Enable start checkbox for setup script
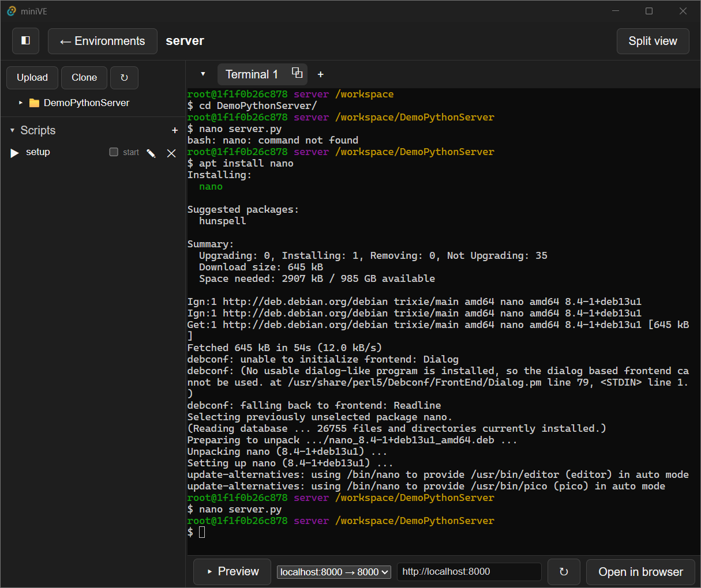701x588 pixels. [114, 152]
